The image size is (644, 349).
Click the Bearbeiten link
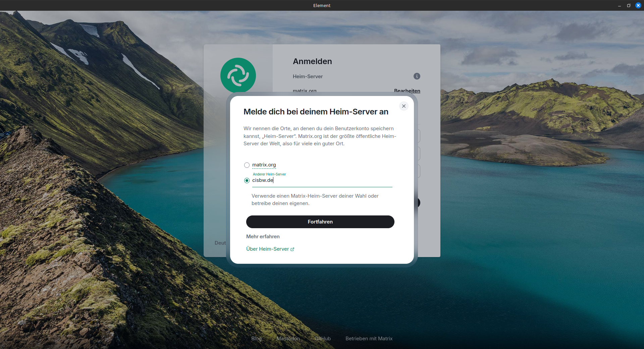coord(407,91)
